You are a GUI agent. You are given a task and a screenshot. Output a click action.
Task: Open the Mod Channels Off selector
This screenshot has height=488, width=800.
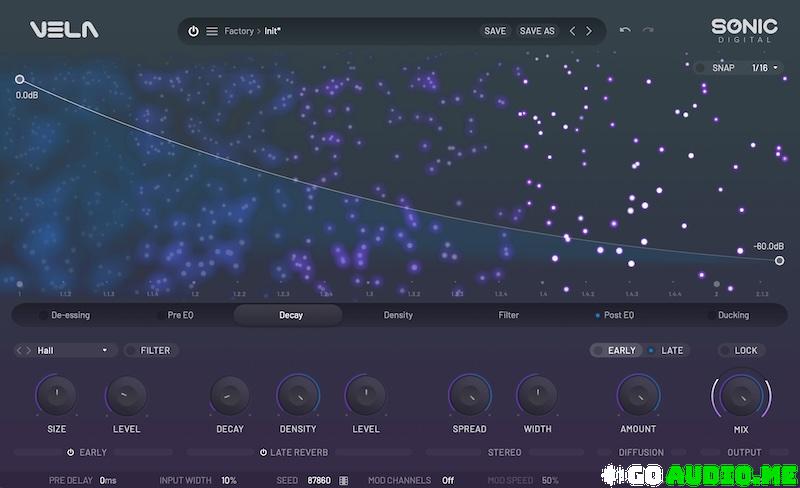point(448,480)
